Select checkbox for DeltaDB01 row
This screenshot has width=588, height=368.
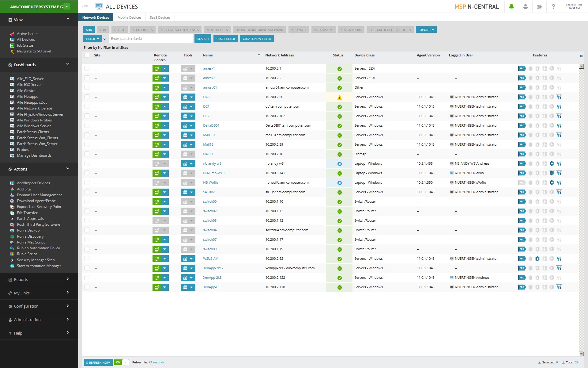[87, 126]
